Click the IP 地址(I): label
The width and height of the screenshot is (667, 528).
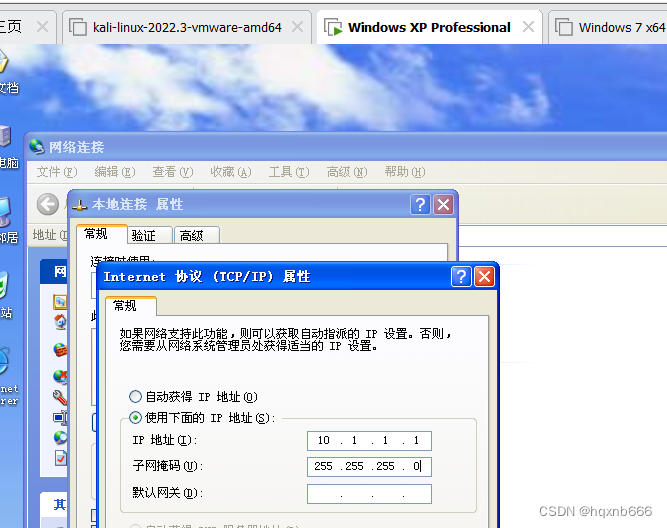pos(165,440)
